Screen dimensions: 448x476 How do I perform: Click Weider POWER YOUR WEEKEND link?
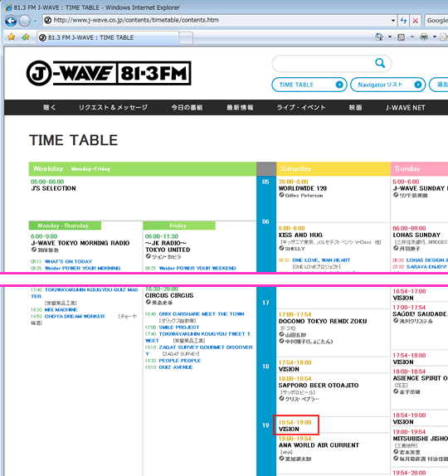click(197, 268)
